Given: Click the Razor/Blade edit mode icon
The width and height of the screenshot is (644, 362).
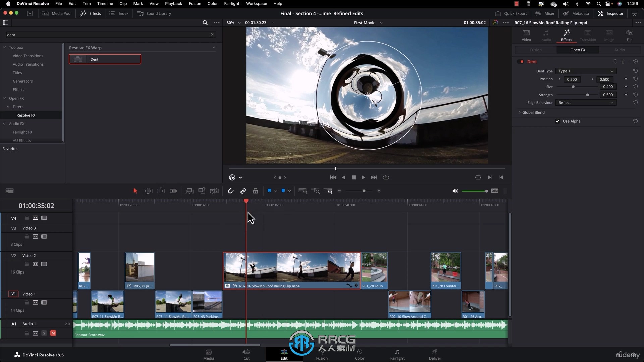Looking at the screenshot, I should click(173, 191).
